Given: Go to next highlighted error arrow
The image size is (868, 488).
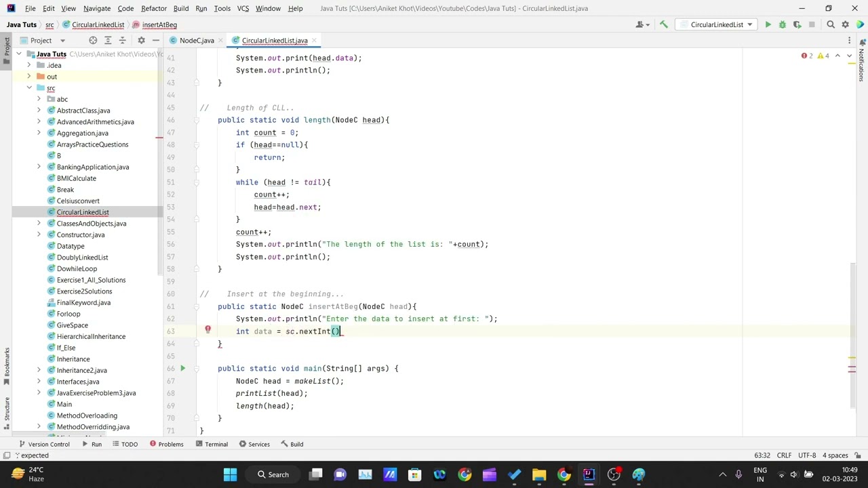Looking at the screenshot, I should [849, 56].
